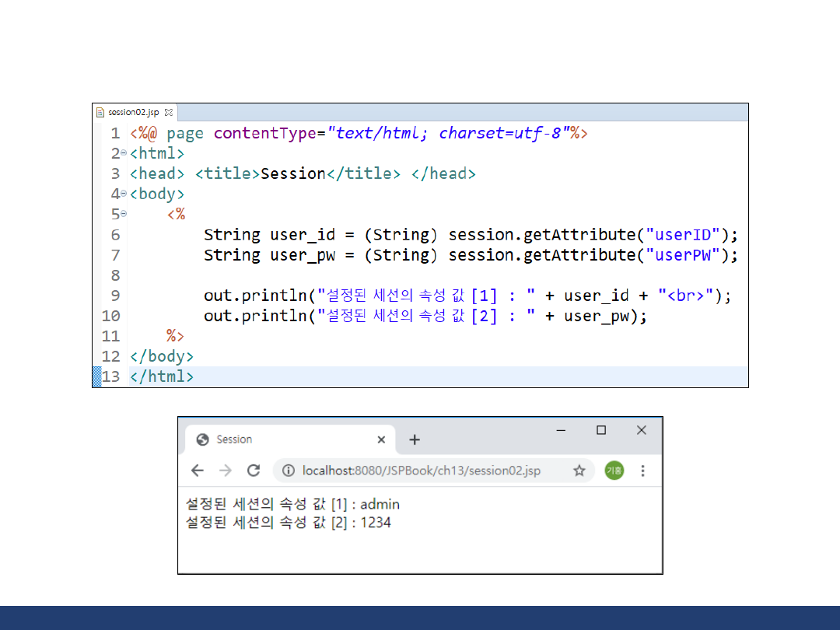Click the gutter marker beside line 13

97,376
